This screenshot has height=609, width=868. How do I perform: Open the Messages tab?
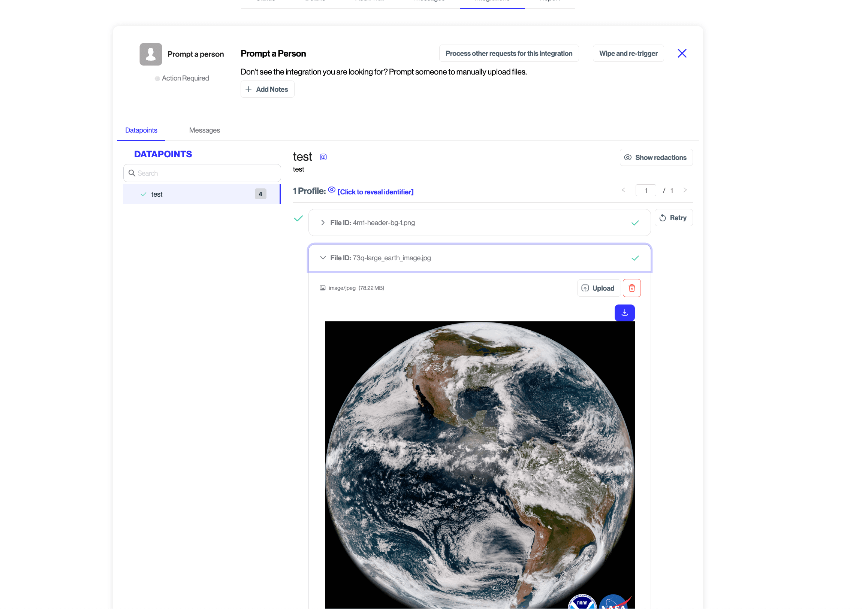tap(204, 130)
